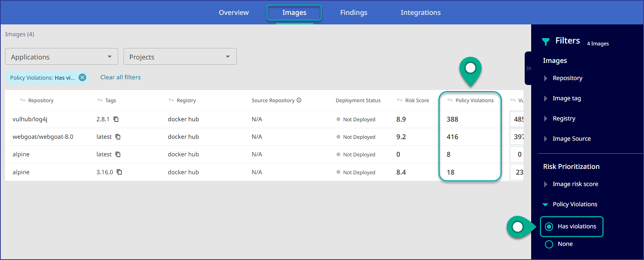Switch to the Findings tab
Viewport: 644px width, 260px height.
coord(353,13)
